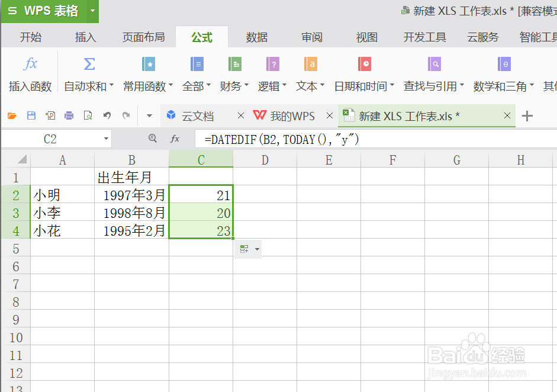Open the 开发工具 ribbon tab
Image resolution: width=557 pixels, height=392 pixels.
pos(424,37)
